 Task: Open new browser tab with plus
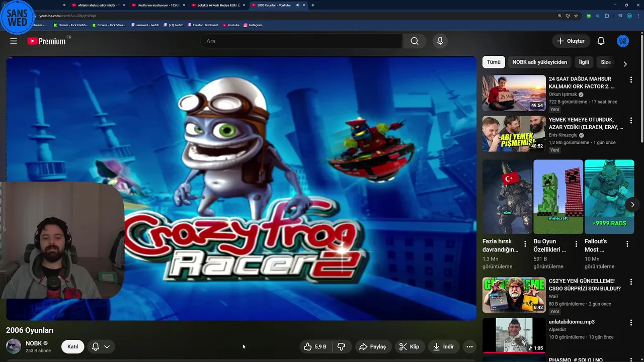pos(313,5)
